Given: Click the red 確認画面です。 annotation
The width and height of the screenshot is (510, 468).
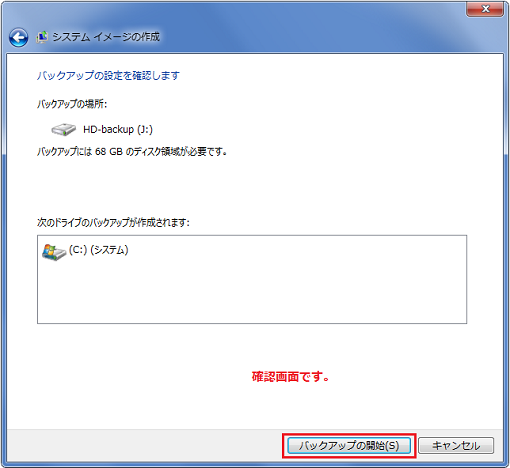Looking at the screenshot, I should click(290, 377).
